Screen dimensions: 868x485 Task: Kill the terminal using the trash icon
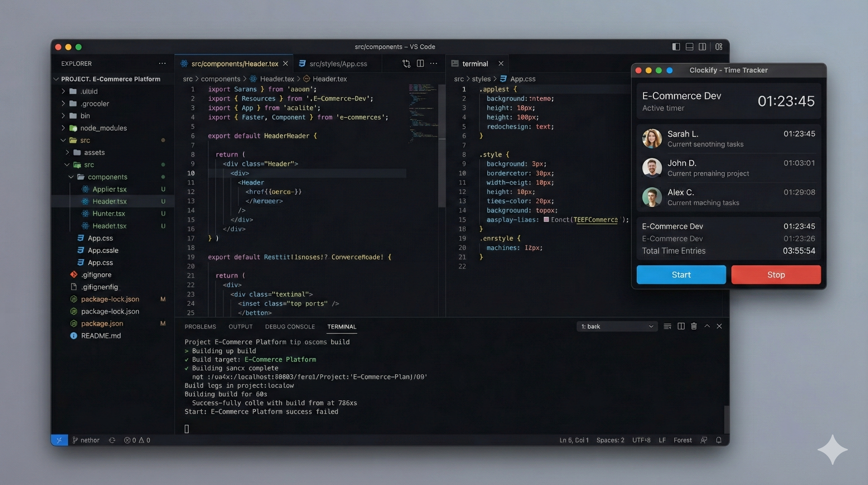(x=694, y=326)
